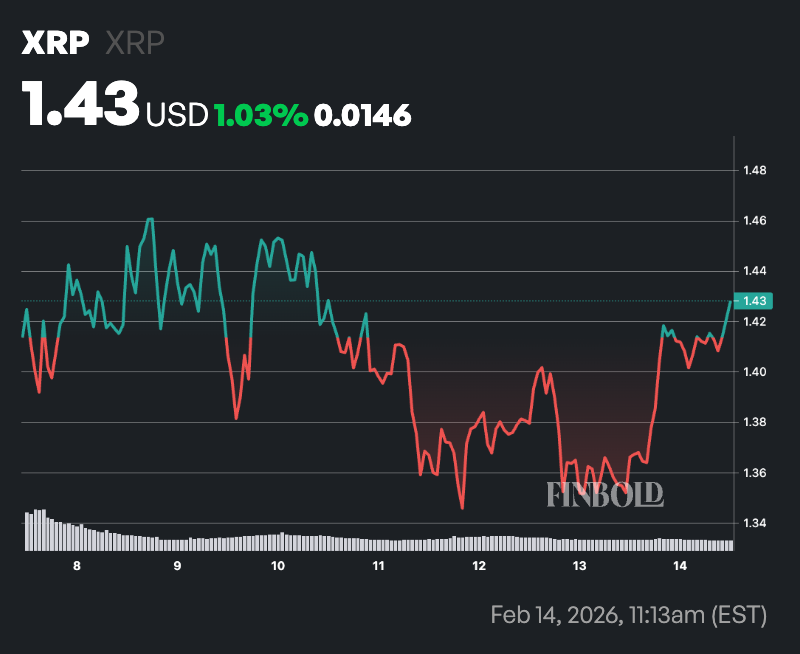This screenshot has height=654, width=800.
Task: Select date 13 on the time axis
Action: [579, 567]
